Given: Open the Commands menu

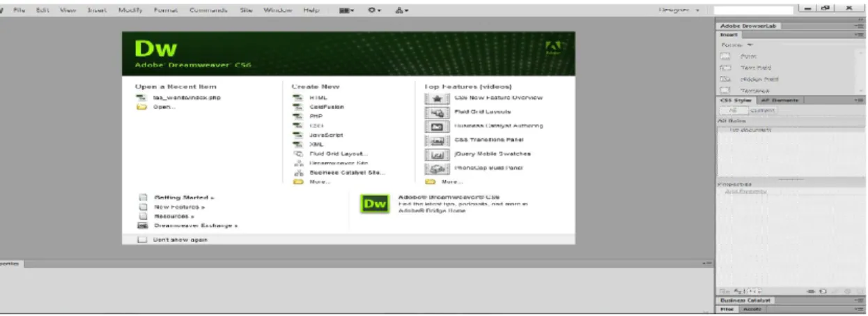Looking at the screenshot, I should [208, 10].
